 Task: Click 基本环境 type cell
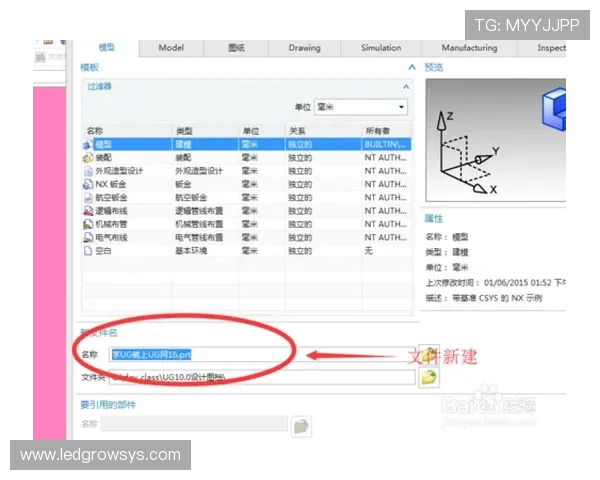click(191, 251)
